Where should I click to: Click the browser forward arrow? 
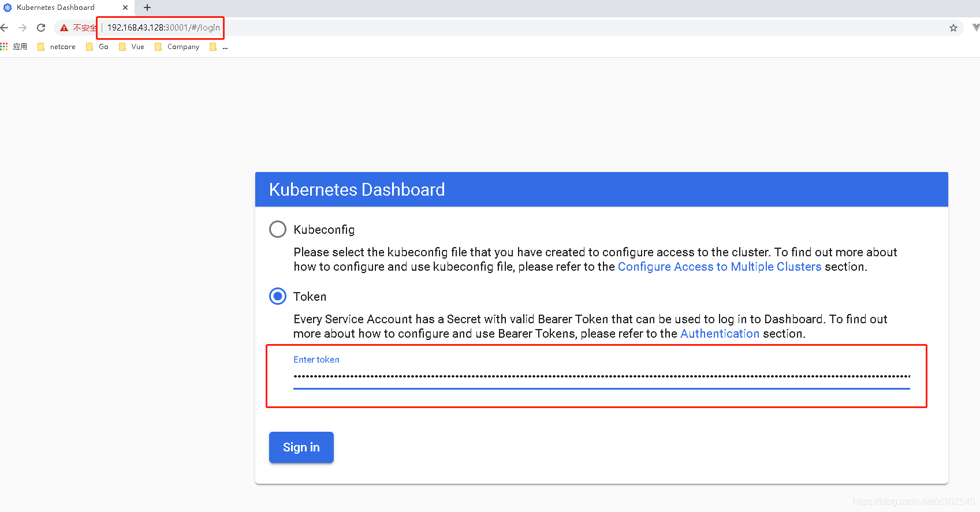23,28
